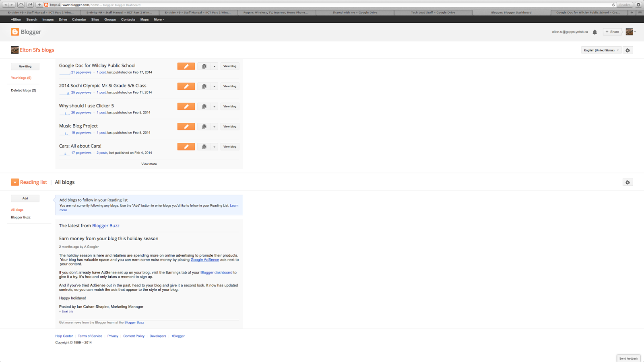Show all tabs with the tab overview icon
Screen dimensions: 644x362
pos(640,12)
